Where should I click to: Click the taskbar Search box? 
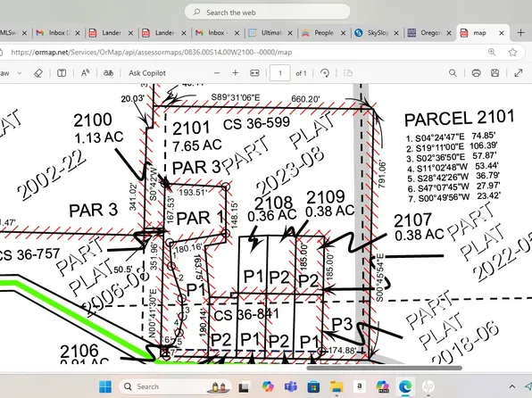[175, 386]
